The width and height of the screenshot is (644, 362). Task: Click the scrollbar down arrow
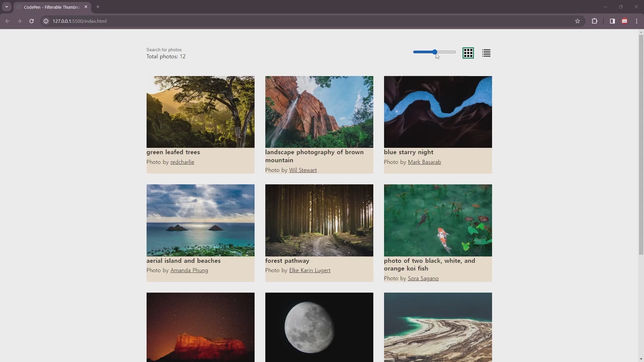(641, 359)
